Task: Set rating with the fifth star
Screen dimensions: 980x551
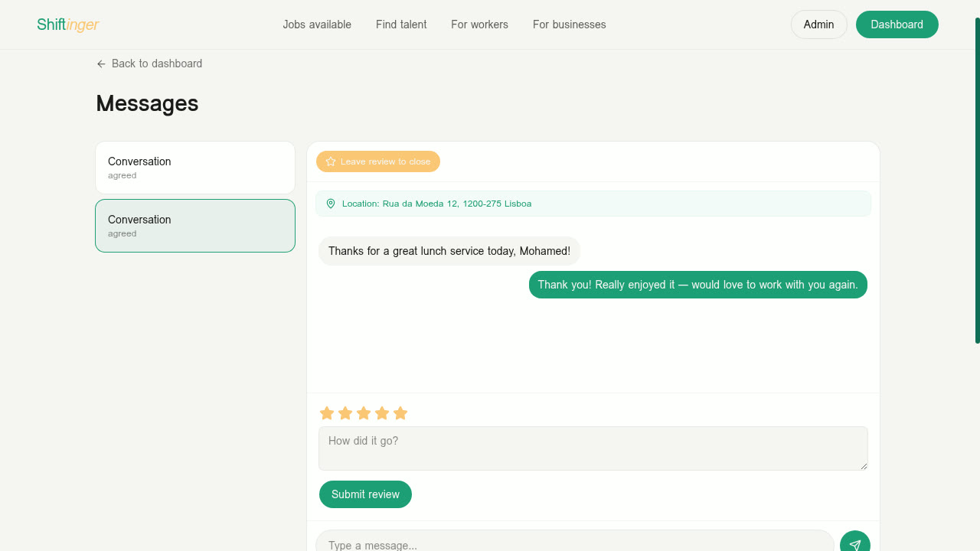Action: click(400, 413)
